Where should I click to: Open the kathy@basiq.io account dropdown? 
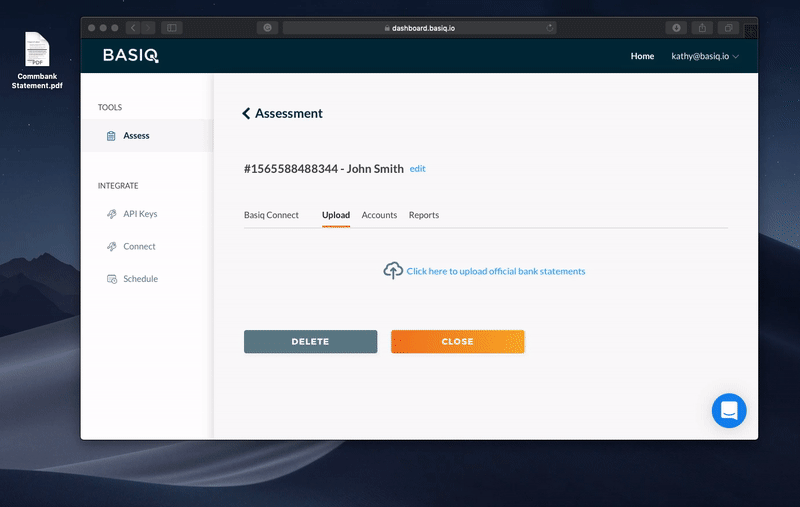[705, 56]
